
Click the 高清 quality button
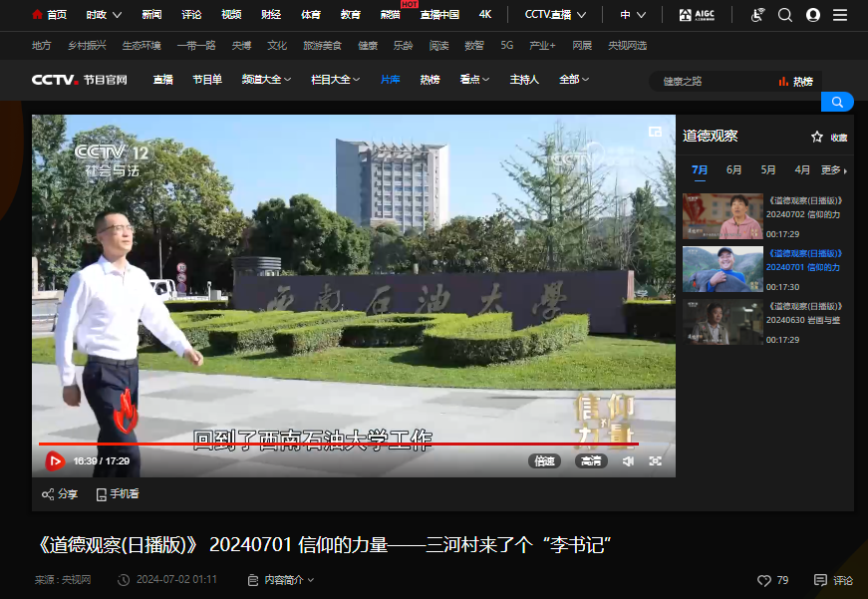click(591, 461)
